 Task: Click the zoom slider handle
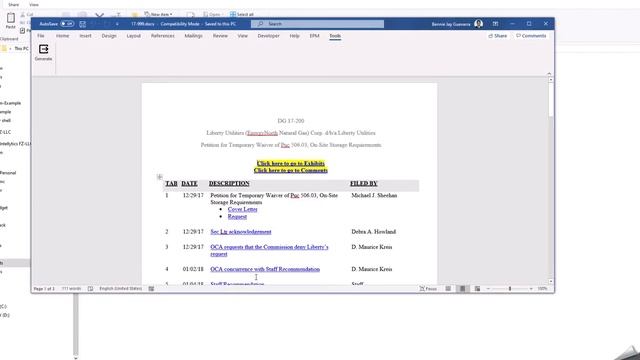pyautogui.click(x=510, y=289)
